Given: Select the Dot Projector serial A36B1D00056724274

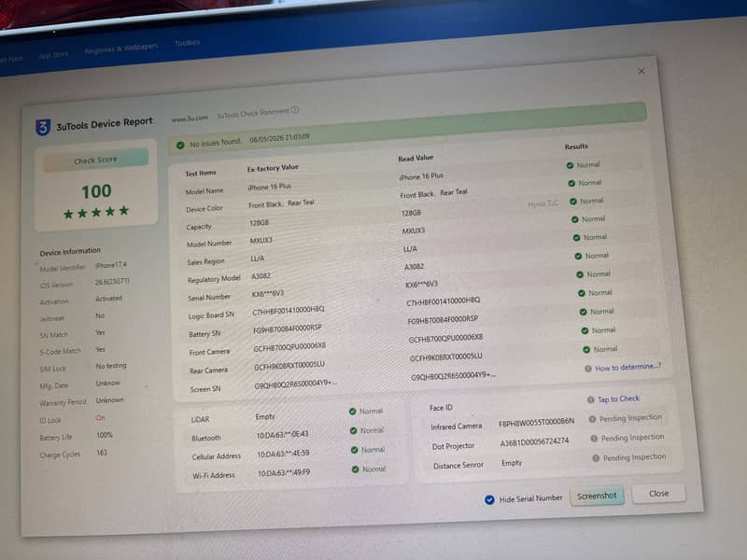Looking at the screenshot, I should (534, 441).
